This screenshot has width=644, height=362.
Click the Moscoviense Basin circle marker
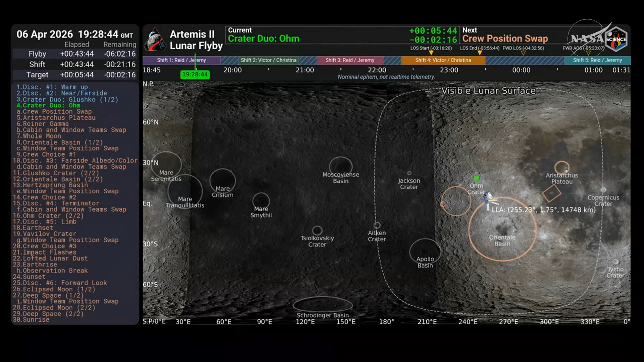click(x=341, y=166)
